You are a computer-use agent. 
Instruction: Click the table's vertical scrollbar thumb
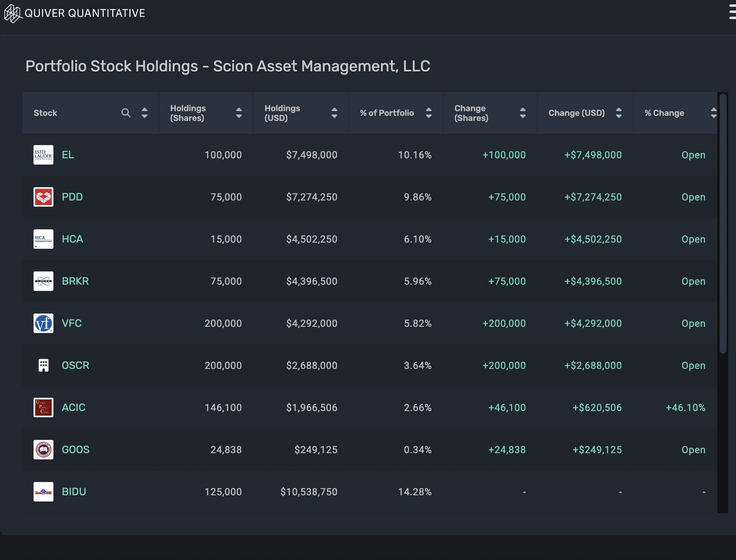coord(723,222)
